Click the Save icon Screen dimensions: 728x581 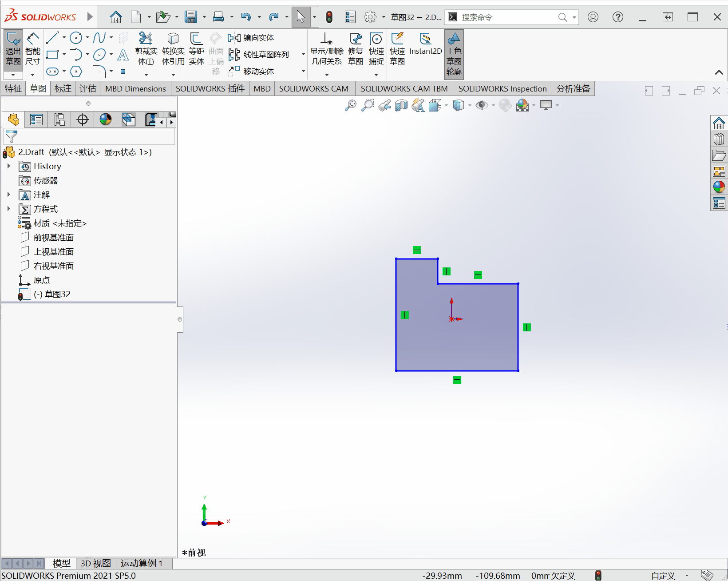191,17
